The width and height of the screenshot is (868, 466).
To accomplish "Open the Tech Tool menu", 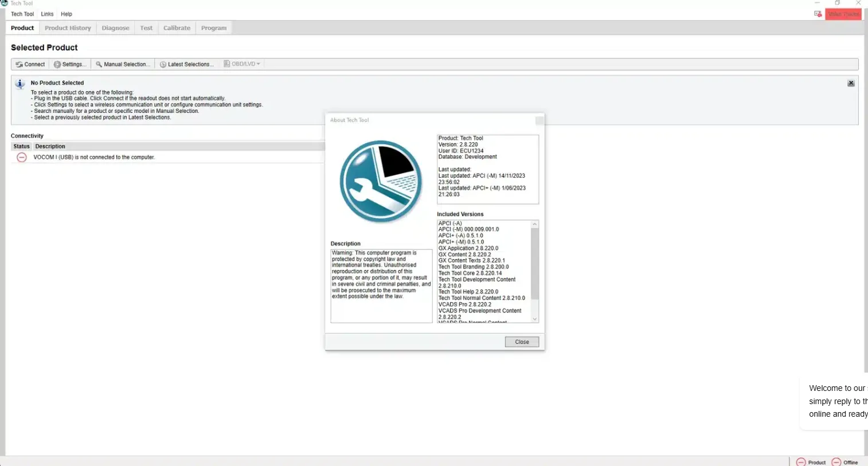I will coord(22,14).
